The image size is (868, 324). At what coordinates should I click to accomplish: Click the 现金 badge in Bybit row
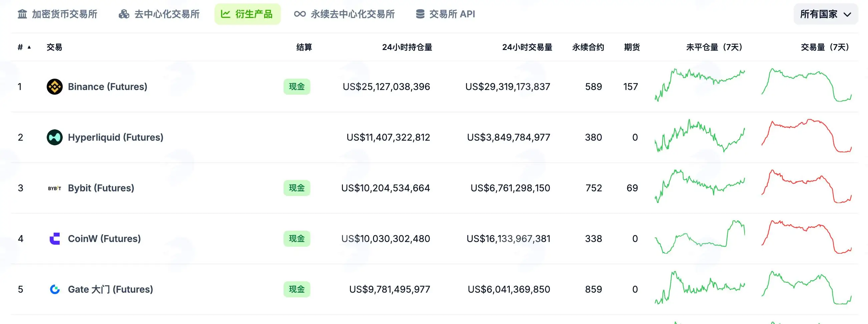tap(297, 188)
